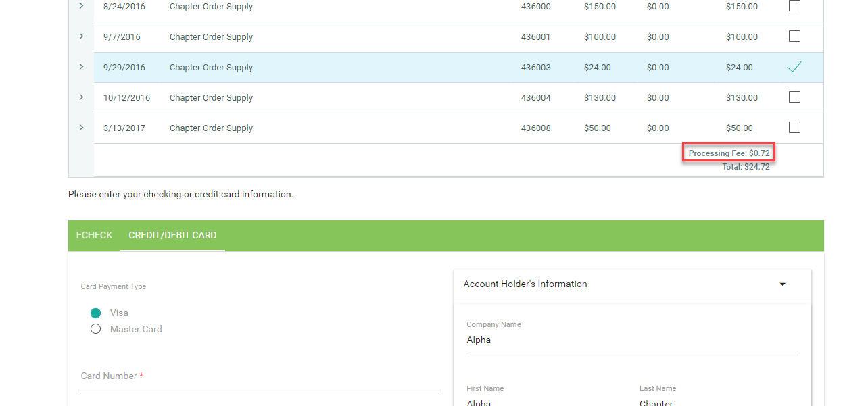Select the checkbox for invoice 436008

[794, 128]
